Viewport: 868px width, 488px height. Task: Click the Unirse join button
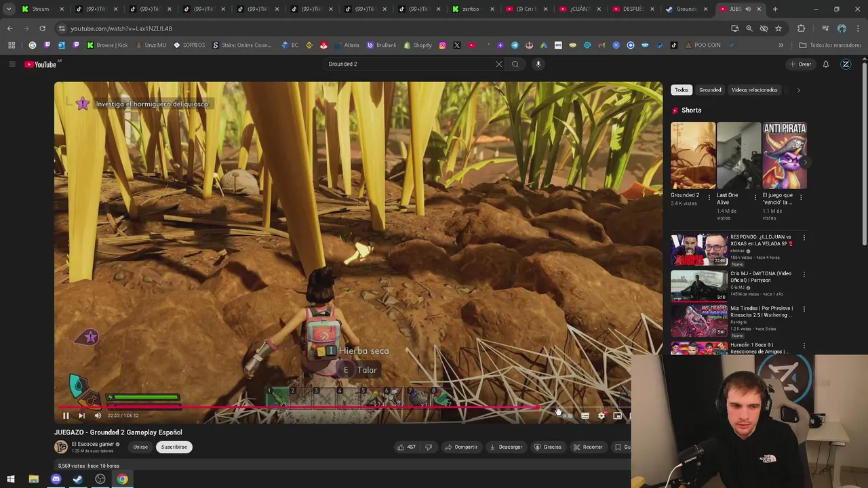point(140,447)
